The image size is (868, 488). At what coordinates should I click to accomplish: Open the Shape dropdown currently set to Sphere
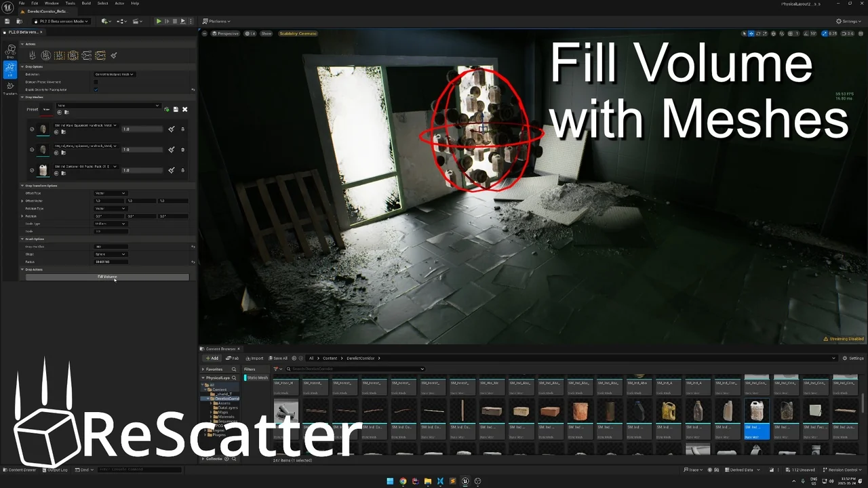click(x=111, y=254)
